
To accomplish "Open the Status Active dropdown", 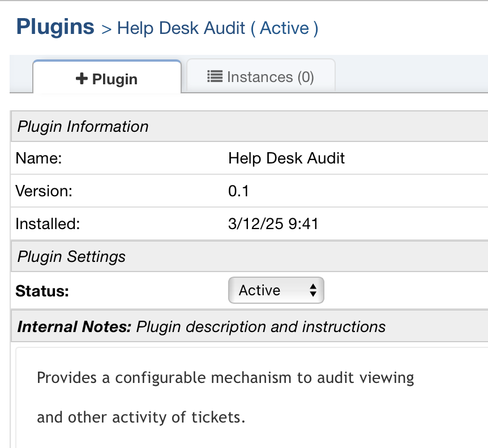I will (276, 291).
